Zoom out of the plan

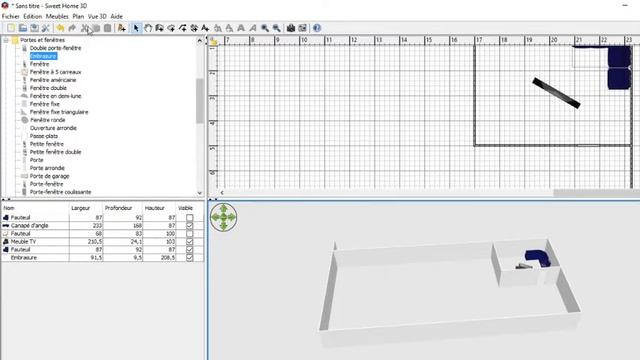tap(277, 28)
